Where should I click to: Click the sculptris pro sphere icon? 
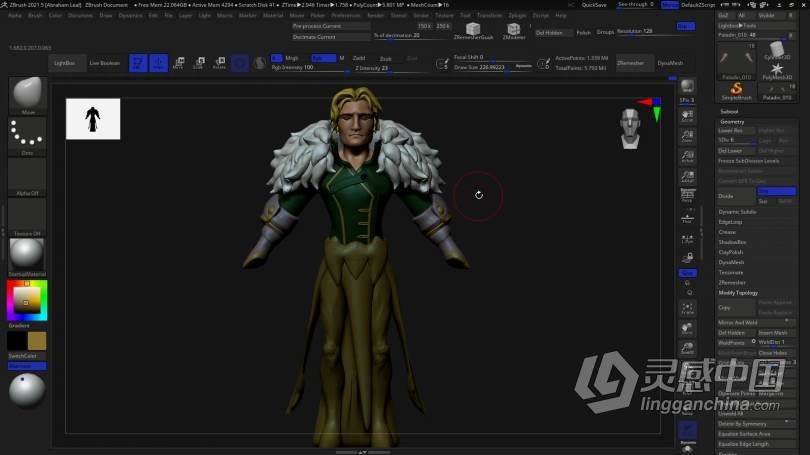coord(260,63)
